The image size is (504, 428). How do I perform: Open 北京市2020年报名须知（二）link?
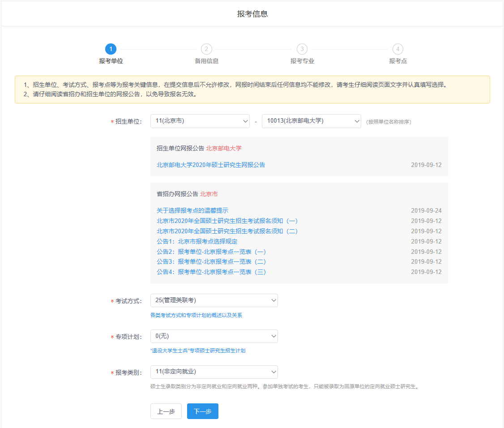(227, 231)
